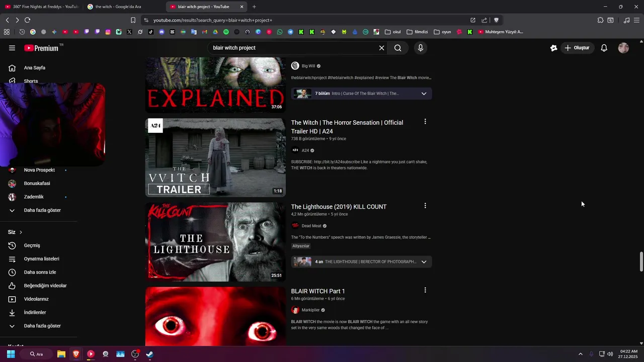This screenshot has width=644, height=362.
Task: Start voice search with the microphone
Action: (421, 48)
